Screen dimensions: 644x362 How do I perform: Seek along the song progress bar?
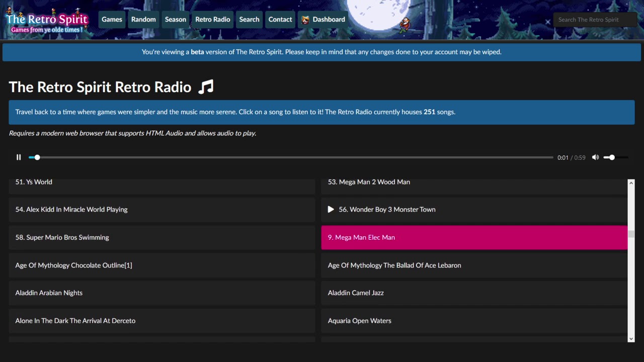(291, 157)
